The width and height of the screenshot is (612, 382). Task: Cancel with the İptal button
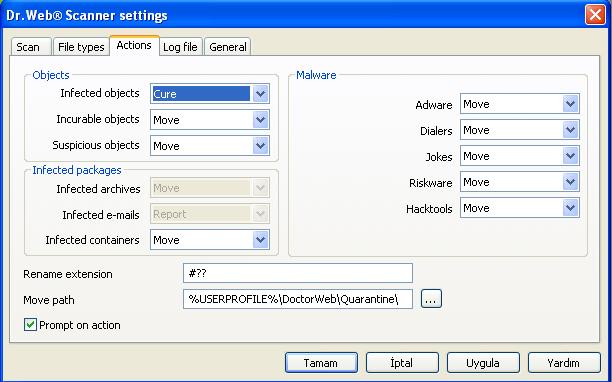pyautogui.click(x=402, y=363)
